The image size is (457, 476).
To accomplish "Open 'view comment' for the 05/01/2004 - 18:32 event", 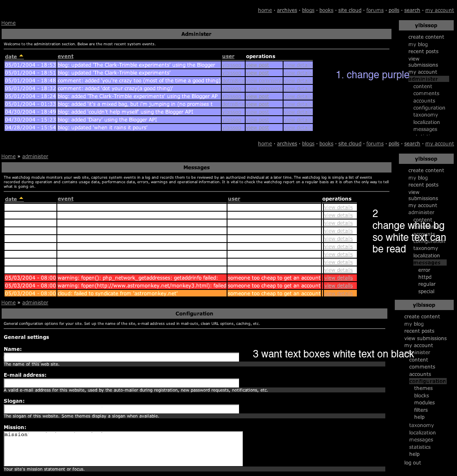I will (x=264, y=89).
